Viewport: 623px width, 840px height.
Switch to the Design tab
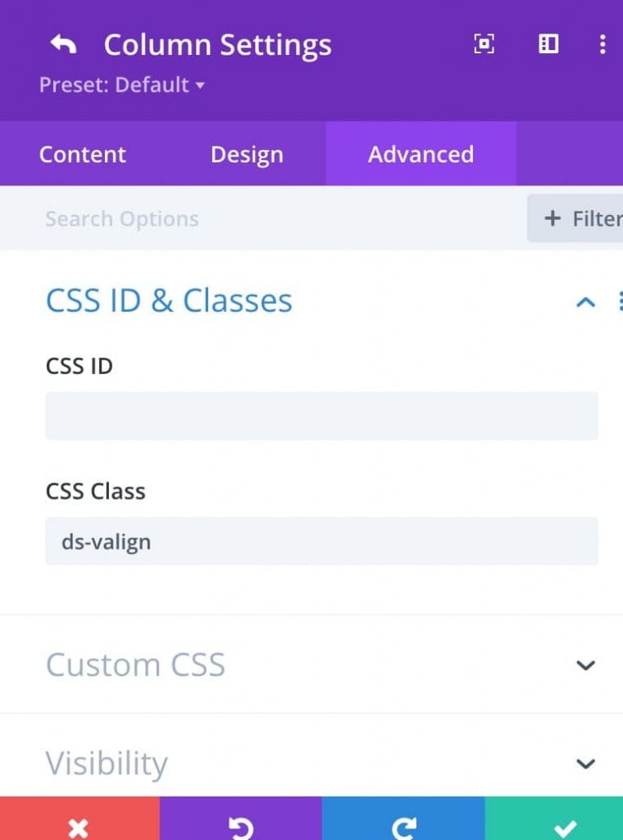(x=248, y=154)
